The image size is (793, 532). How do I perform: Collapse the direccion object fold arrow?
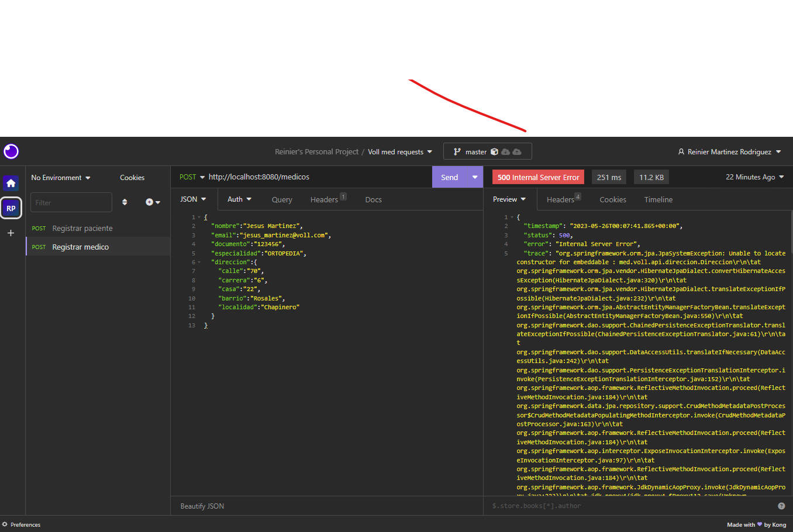tap(199, 262)
